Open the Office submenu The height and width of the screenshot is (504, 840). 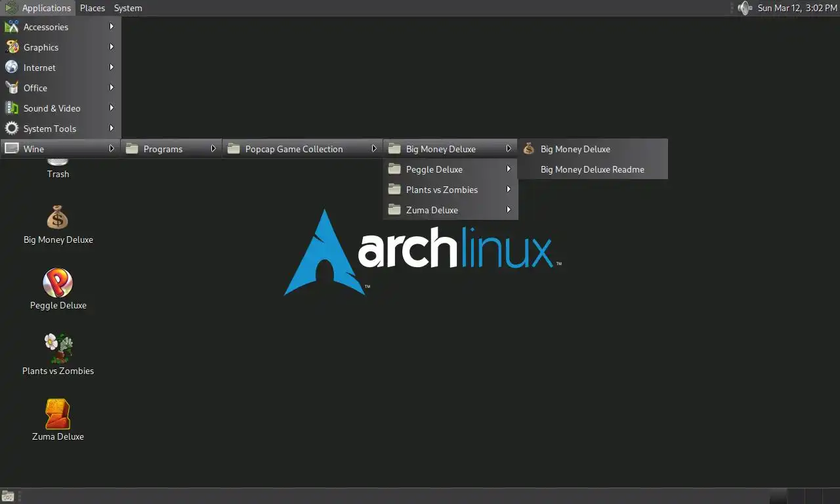pos(60,88)
